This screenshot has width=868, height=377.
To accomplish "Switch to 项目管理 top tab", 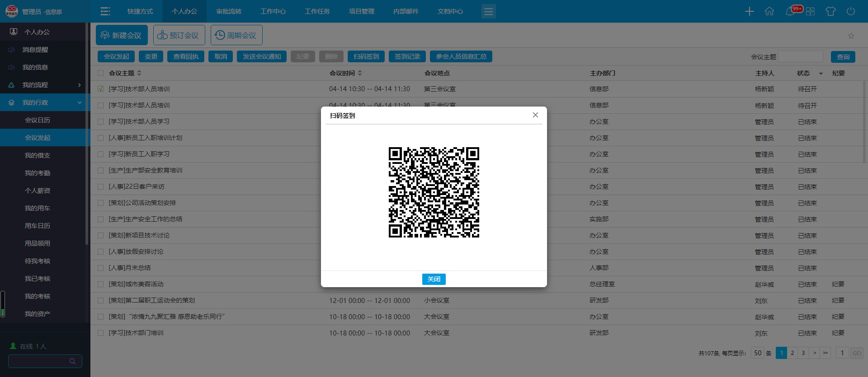I will tap(362, 11).
